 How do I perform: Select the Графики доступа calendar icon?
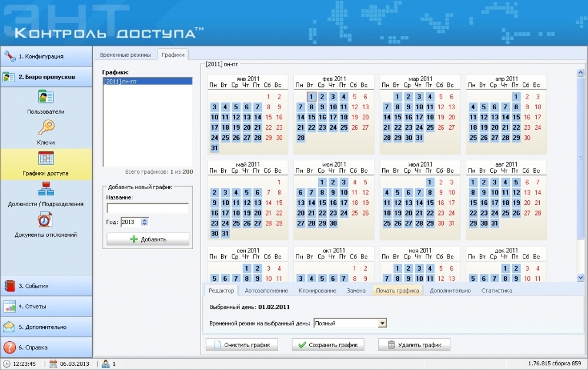tap(46, 159)
